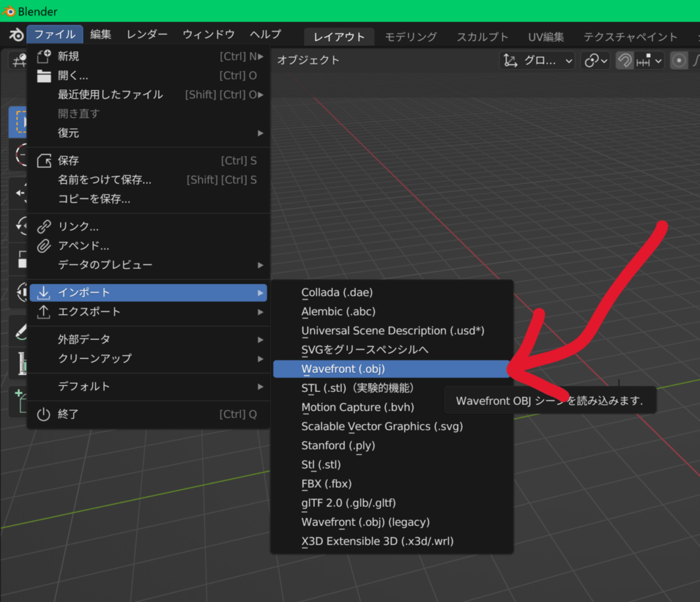Screen dimensions: 700x602
Task: Open the ヘルプ menu
Action: (265, 34)
